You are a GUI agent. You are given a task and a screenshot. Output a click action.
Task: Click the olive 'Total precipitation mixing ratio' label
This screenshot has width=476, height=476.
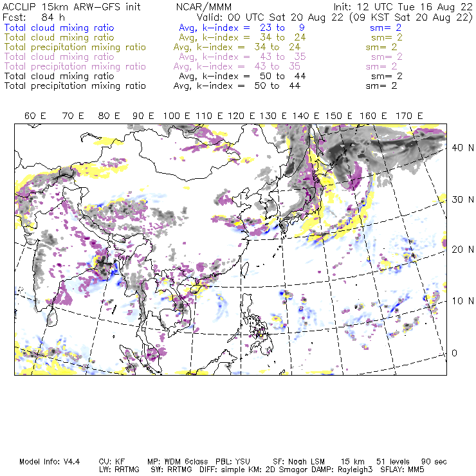(75, 47)
